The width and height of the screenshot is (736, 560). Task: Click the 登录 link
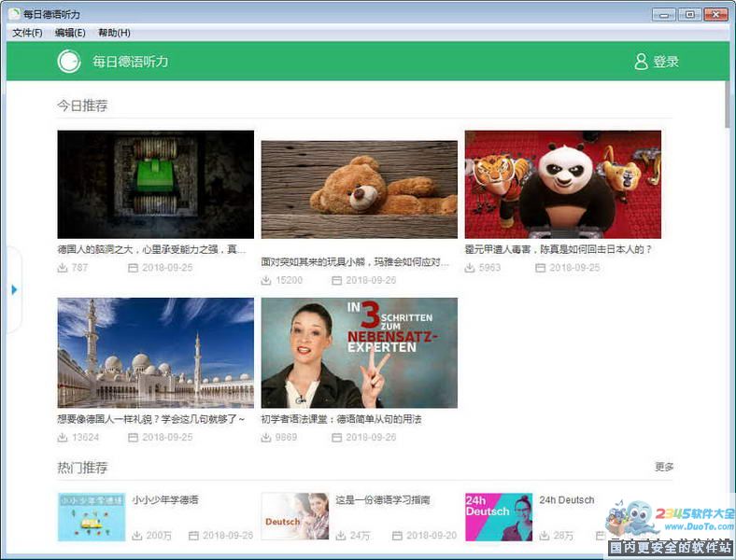coord(666,62)
